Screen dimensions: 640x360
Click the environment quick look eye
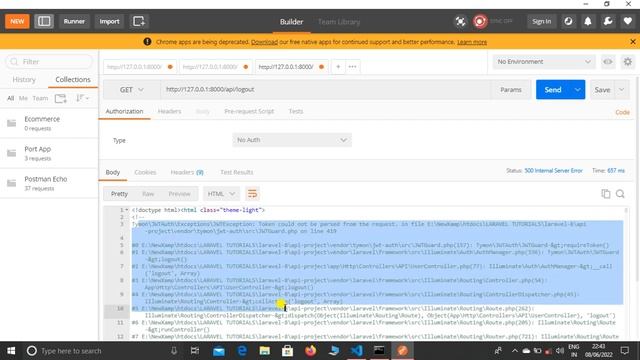pyautogui.click(x=608, y=62)
